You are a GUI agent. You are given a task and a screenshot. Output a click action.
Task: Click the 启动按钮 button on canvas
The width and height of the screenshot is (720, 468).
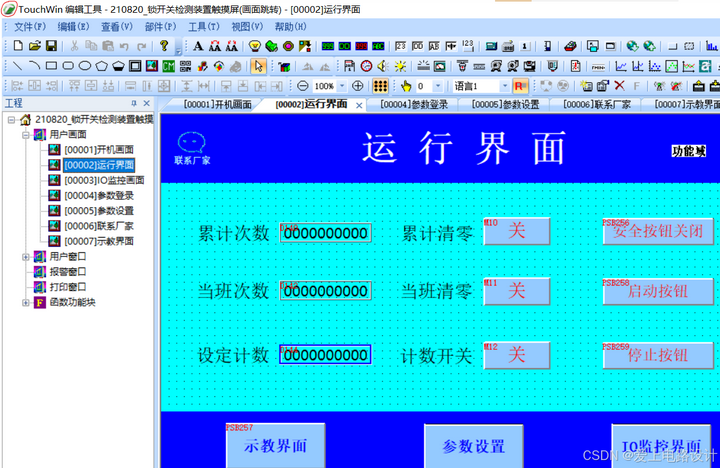(658, 291)
